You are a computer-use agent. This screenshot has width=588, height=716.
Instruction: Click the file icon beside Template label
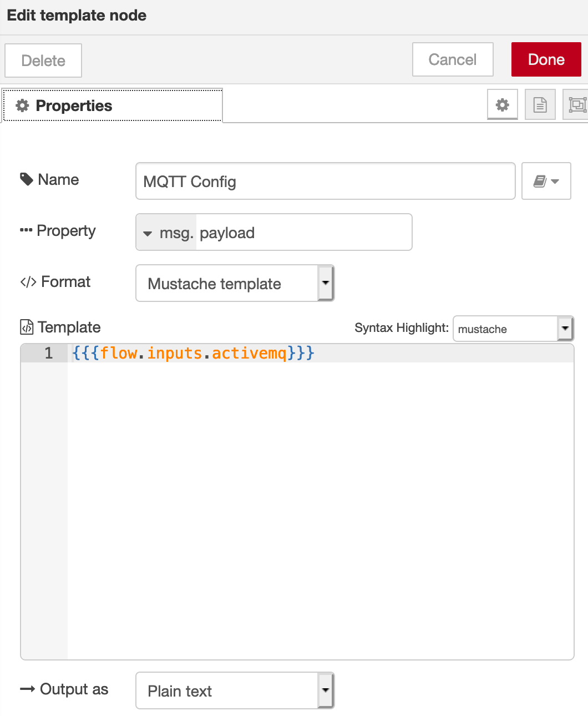coord(27,327)
